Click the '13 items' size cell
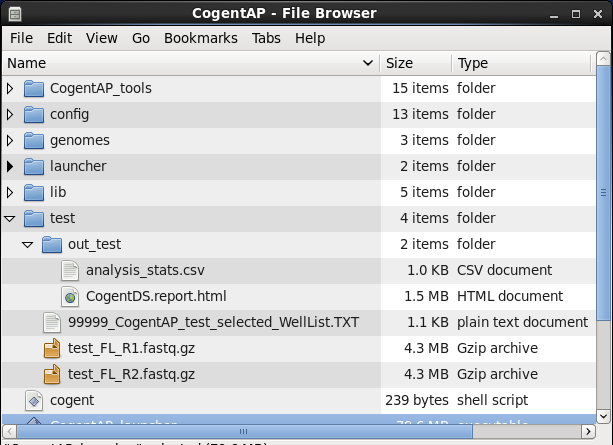Viewport: 613px width, 445px height. point(420,115)
